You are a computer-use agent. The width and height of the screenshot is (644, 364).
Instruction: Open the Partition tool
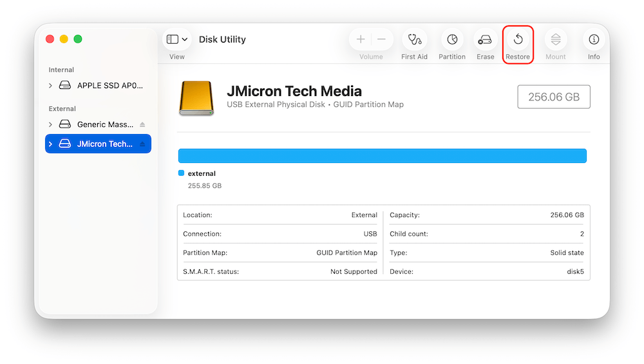click(452, 40)
